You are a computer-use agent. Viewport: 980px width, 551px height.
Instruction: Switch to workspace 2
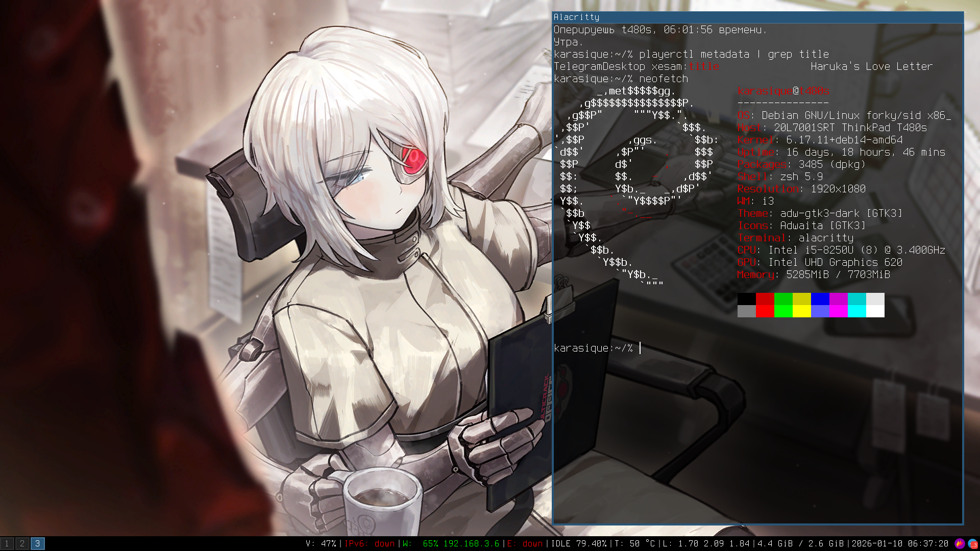tap(22, 543)
